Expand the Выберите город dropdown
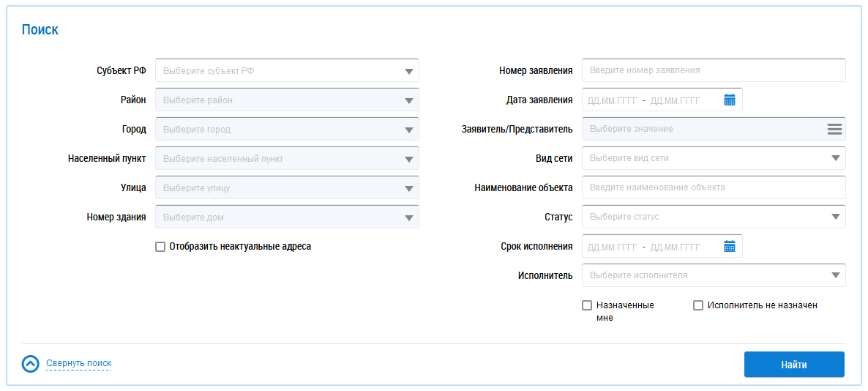Viewport: 868px width, 391px height. coord(286,130)
